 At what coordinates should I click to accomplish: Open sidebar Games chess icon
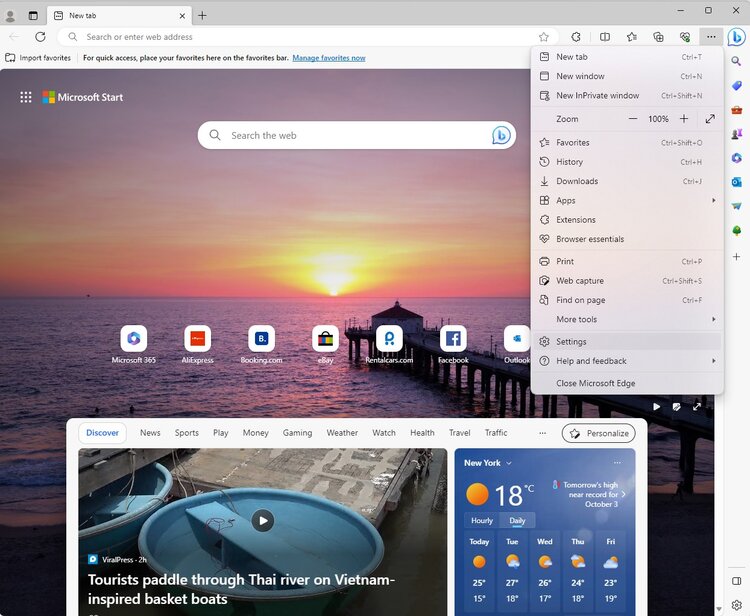pos(737,134)
